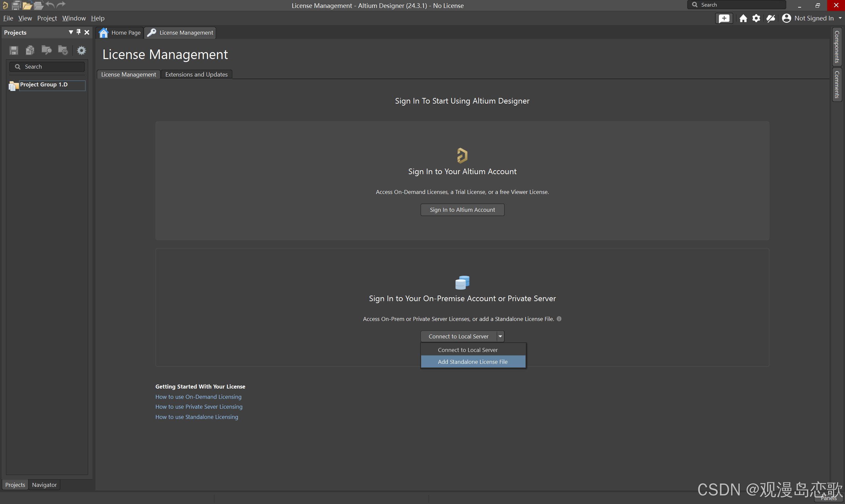The width and height of the screenshot is (845, 504).
Task: Expand the Not Signed In account dropdown
Action: click(840, 18)
